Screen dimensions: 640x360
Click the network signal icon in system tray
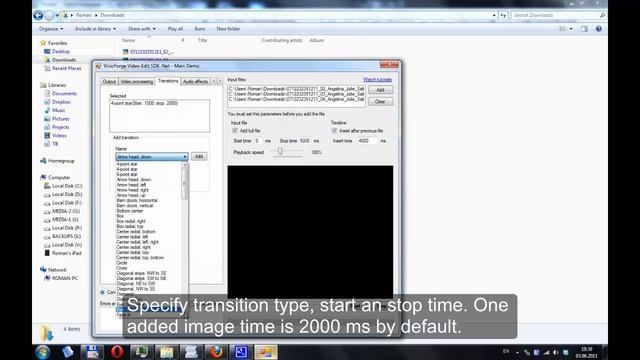(546, 352)
